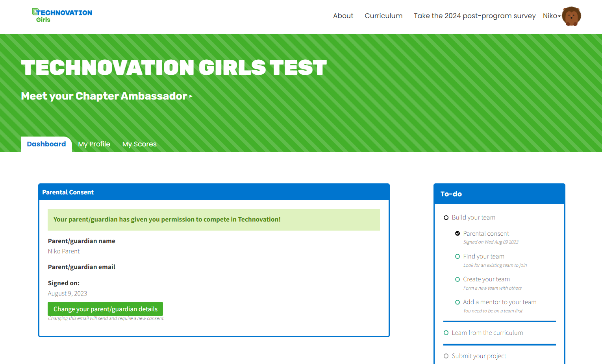Click the 'August 9, 2023' signed date
602x364 pixels.
pos(67,293)
